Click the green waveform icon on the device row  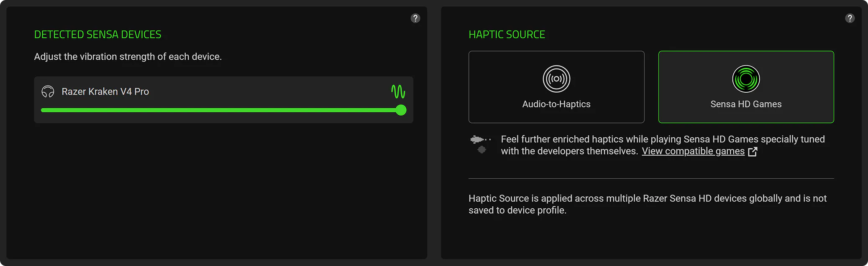pyautogui.click(x=398, y=91)
